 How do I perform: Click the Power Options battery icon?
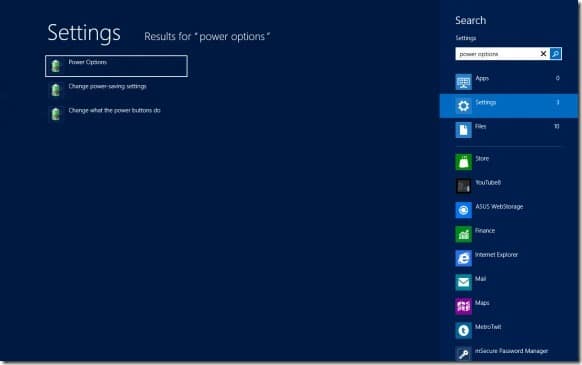[x=56, y=66]
